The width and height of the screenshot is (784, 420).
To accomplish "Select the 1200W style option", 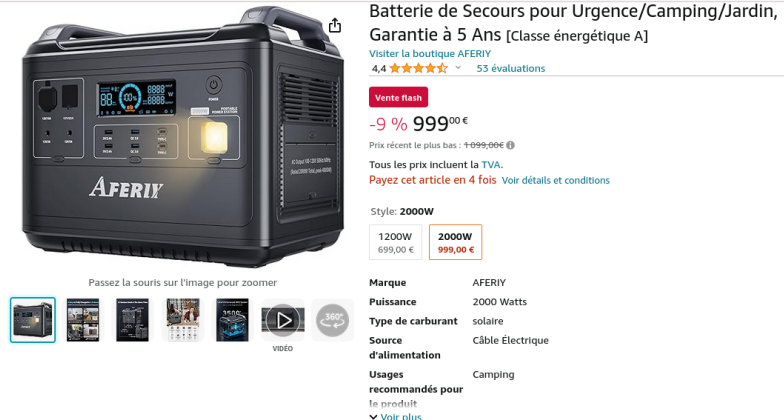I will point(396,242).
